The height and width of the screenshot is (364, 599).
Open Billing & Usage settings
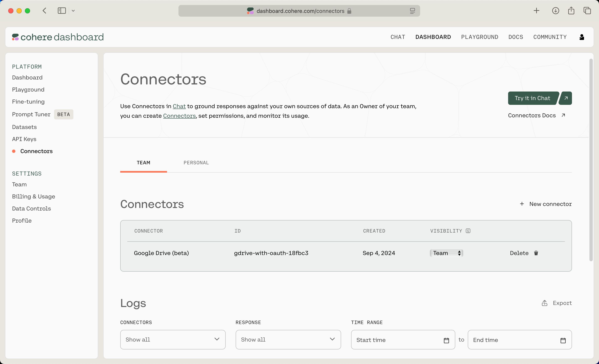pos(33,196)
